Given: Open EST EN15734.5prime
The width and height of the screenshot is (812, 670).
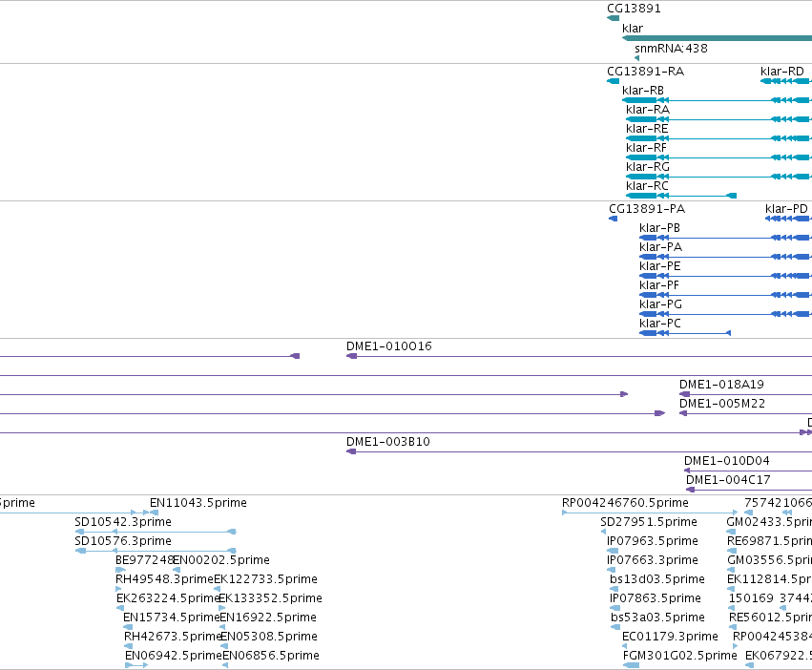Looking at the screenshot, I should point(172,618).
